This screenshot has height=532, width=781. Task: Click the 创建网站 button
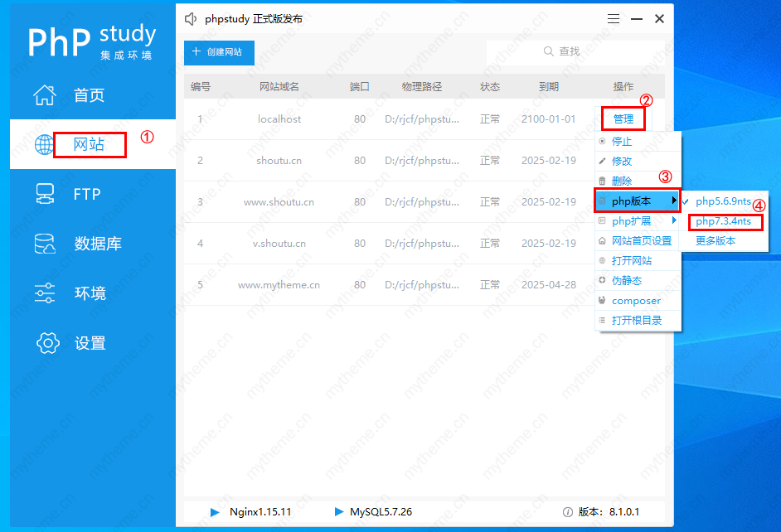click(x=219, y=52)
